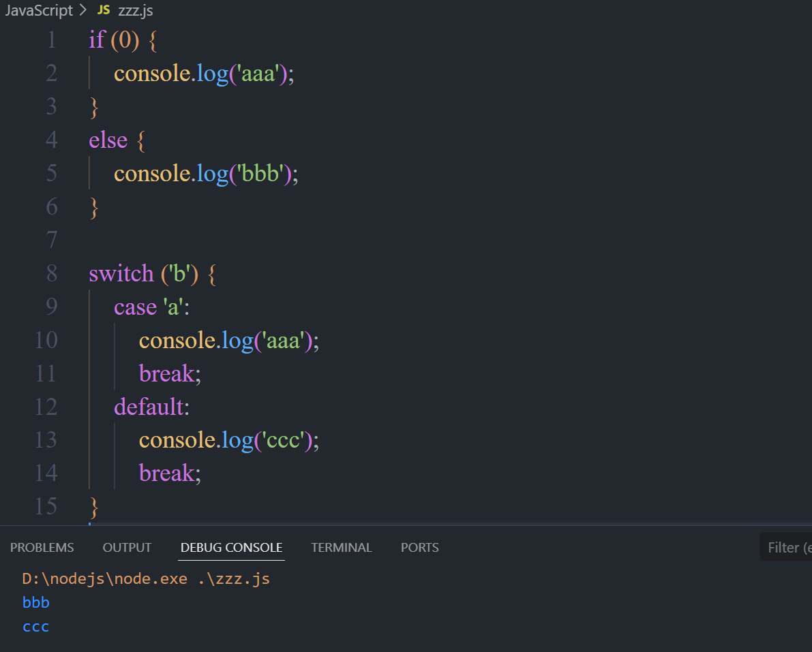Screen dimensions: 812x652
Task: Expand the breadcrumb chevron separator
Action: 83,10
